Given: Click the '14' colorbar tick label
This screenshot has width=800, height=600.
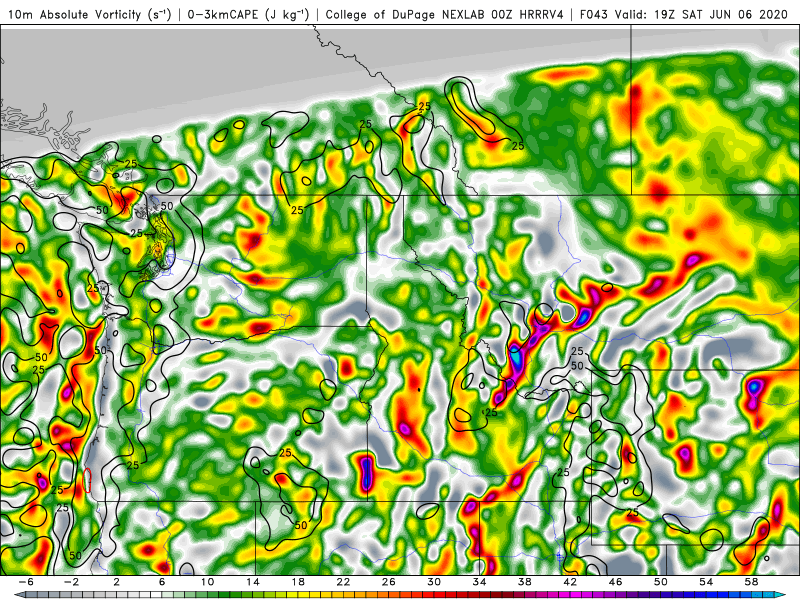Looking at the screenshot, I should click(253, 582).
